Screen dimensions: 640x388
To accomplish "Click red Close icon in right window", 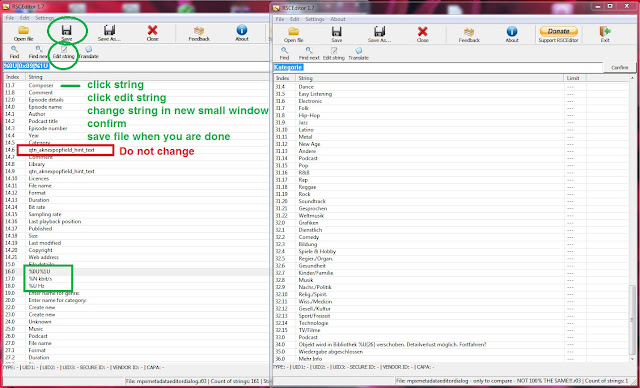I will (422, 35).
